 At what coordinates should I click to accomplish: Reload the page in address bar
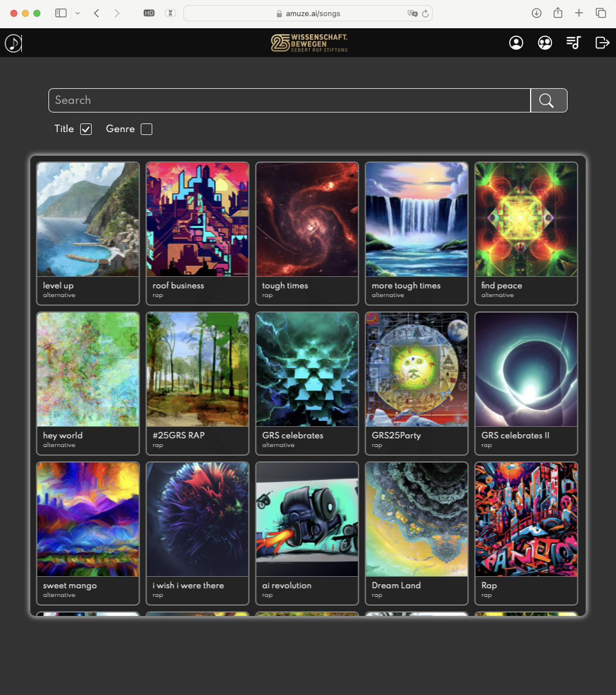click(426, 13)
